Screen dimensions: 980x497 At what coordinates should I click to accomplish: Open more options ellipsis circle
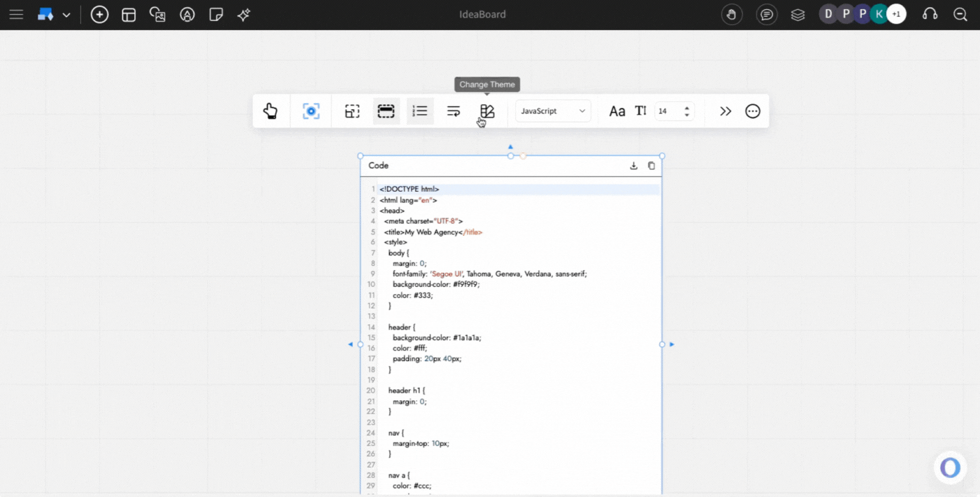[x=753, y=111]
